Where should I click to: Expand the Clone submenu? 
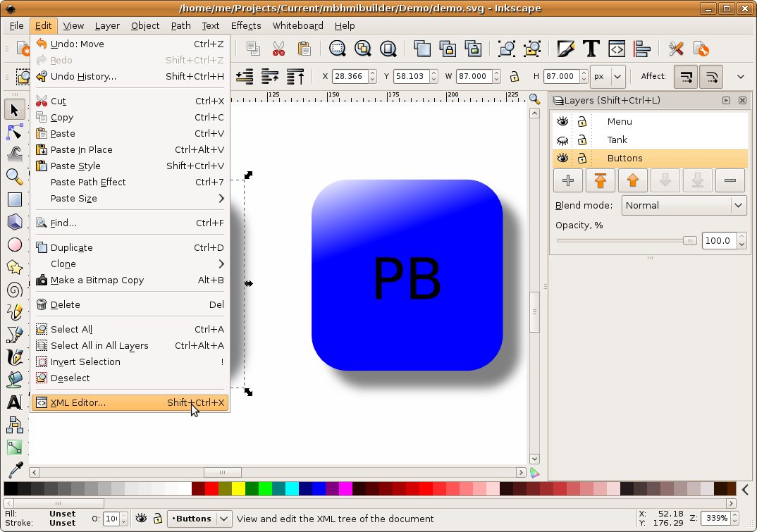tap(130, 264)
